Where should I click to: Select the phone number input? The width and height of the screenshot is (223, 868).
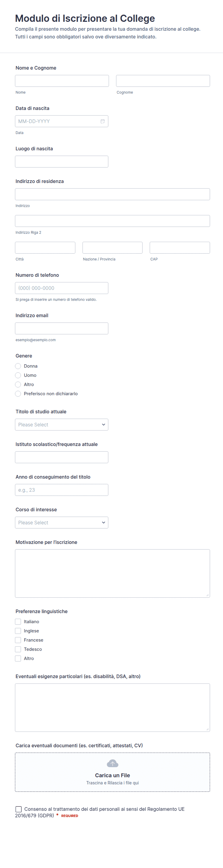[62, 288]
